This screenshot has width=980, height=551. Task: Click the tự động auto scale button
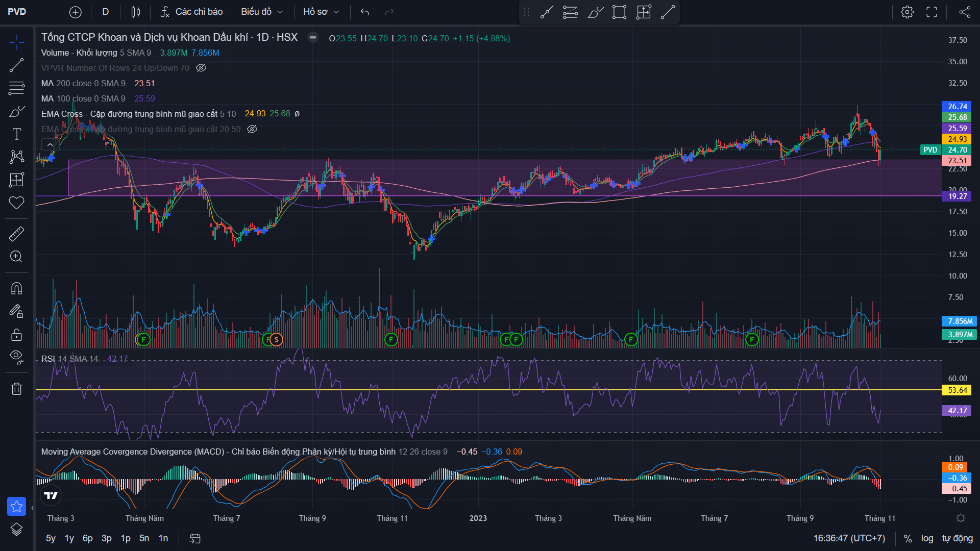957,538
